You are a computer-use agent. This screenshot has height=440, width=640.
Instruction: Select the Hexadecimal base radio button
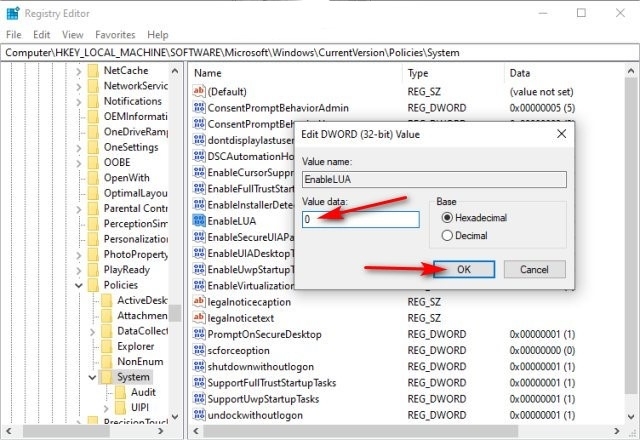point(446,217)
